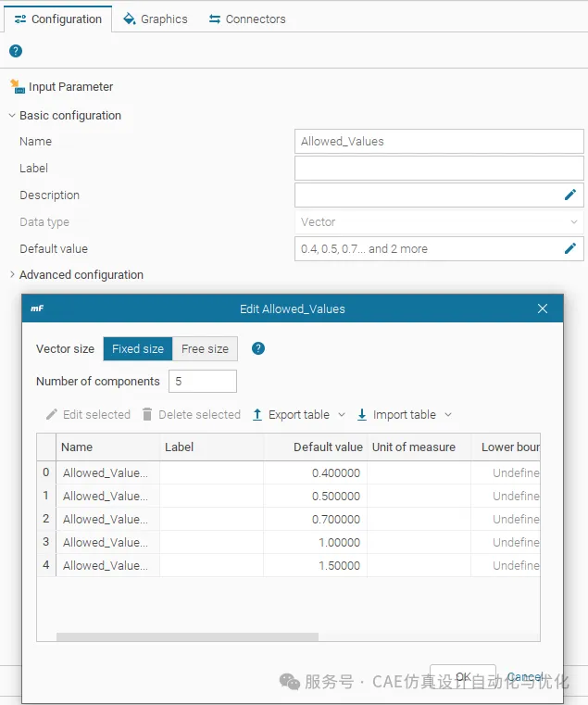Image resolution: width=588 pixels, height=705 pixels.
Task: Click the Name input field
Action: coord(439,141)
